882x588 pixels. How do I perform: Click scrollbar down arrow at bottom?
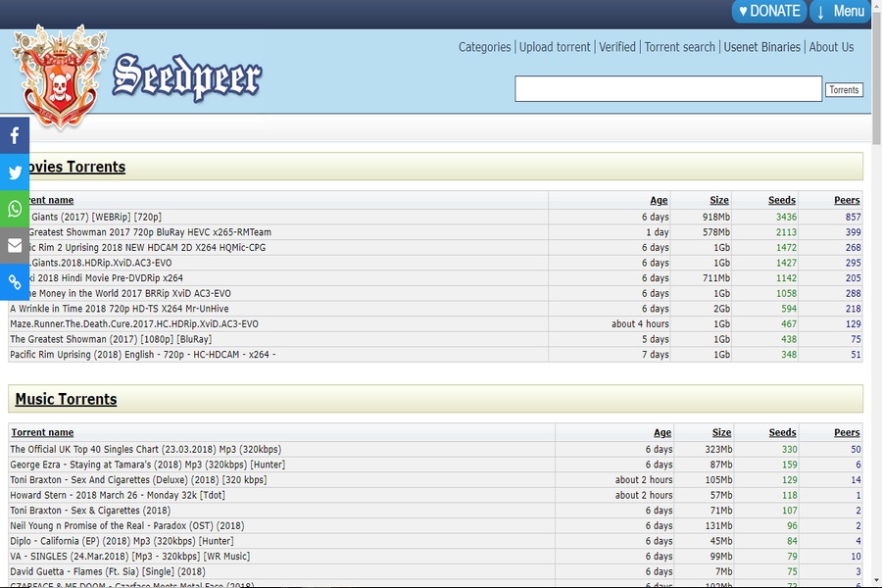point(876,581)
